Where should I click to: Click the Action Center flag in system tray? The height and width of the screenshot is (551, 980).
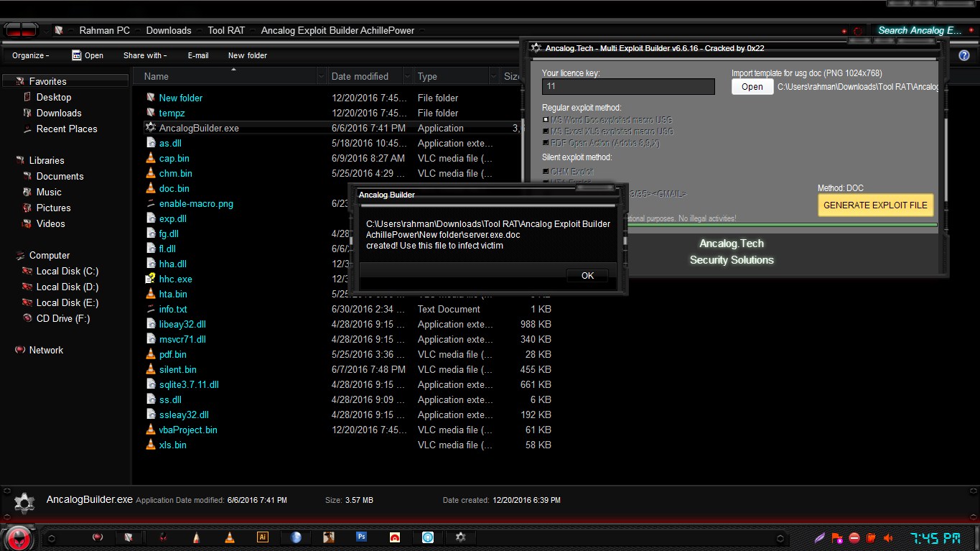coord(837,537)
